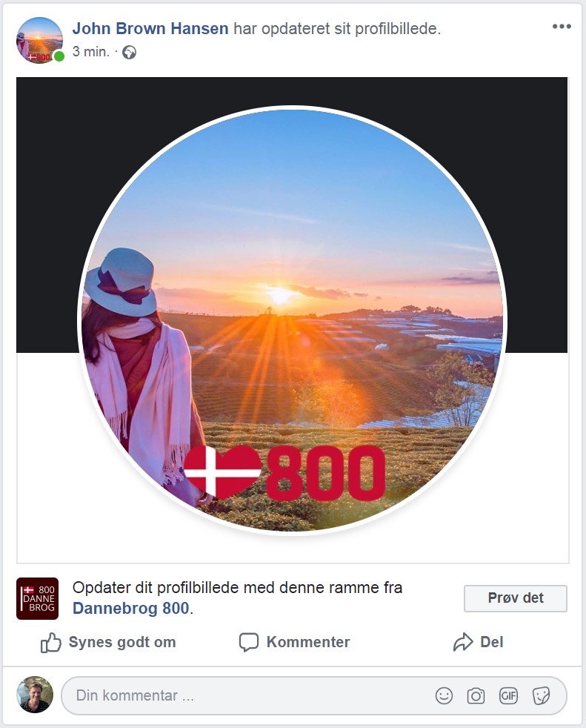Attach a photo with the camera icon

tap(476, 695)
